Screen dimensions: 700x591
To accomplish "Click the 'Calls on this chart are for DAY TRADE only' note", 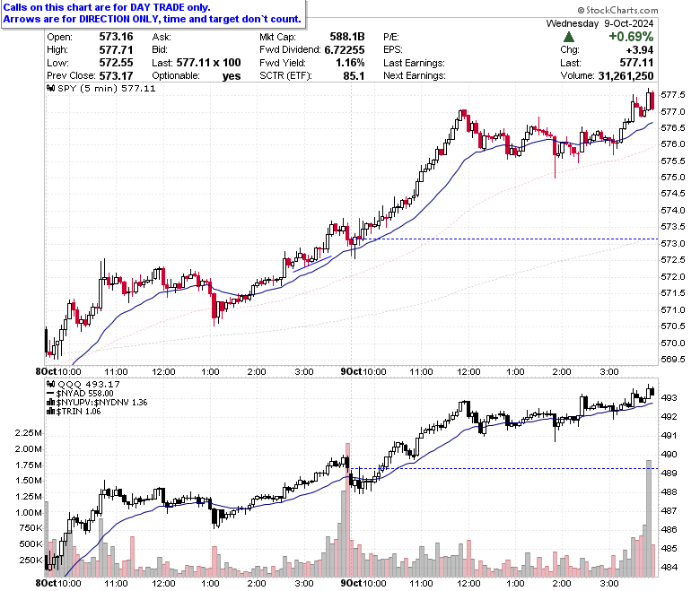I will [107, 7].
